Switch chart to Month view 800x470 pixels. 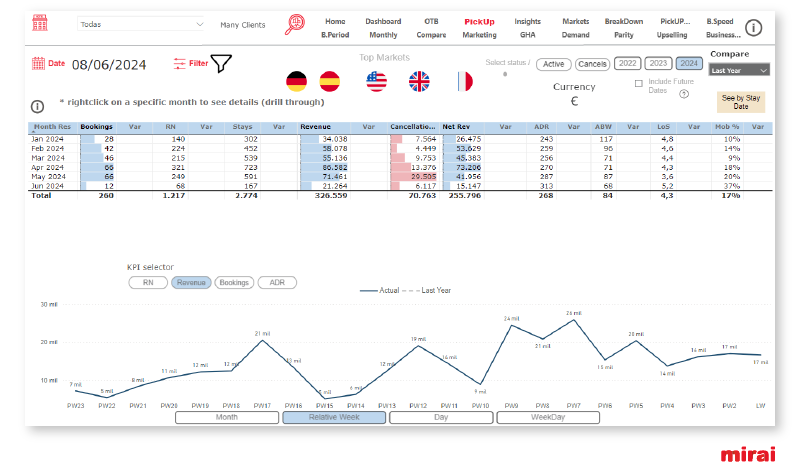[227, 417]
